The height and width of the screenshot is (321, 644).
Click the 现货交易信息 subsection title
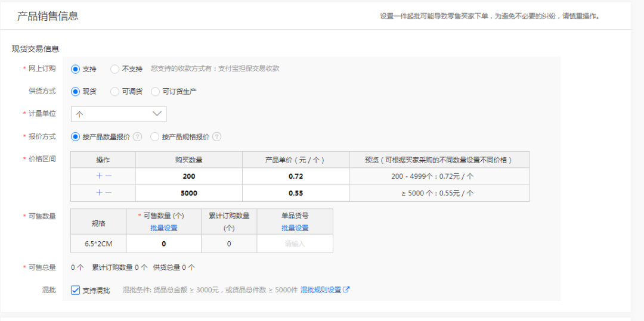(x=35, y=49)
